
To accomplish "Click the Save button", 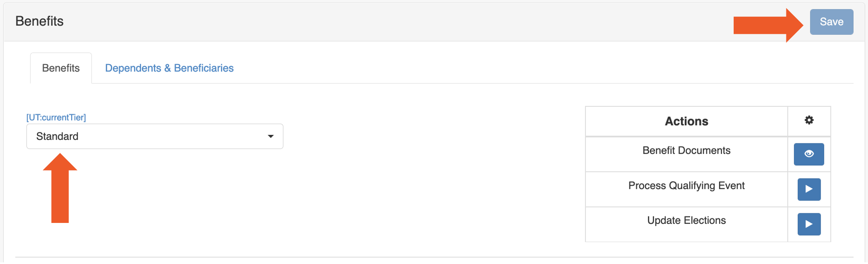I will pyautogui.click(x=831, y=22).
